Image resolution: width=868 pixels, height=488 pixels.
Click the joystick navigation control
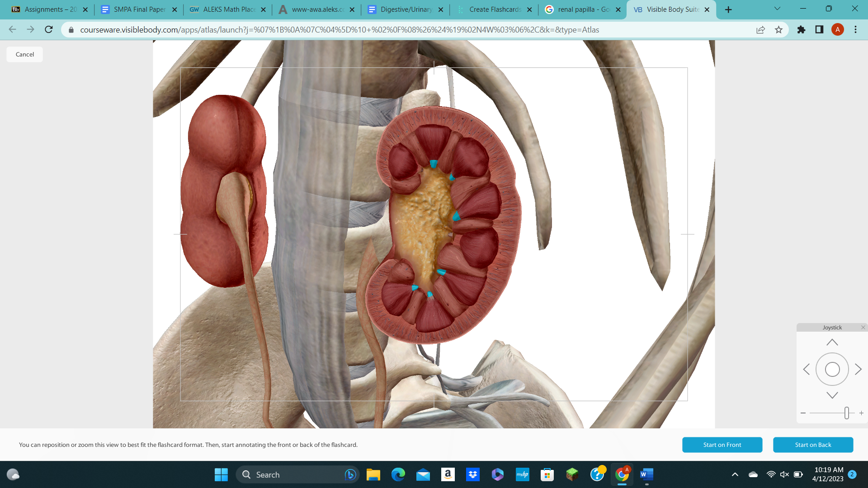[x=832, y=369]
